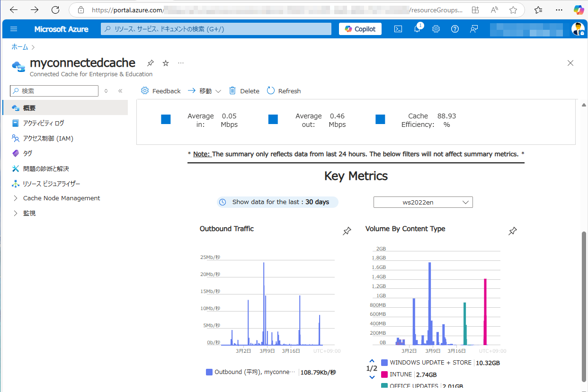Navigate back via the ホーム breadcrumb
This screenshot has height=392, width=588.
(x=19, y=46)
